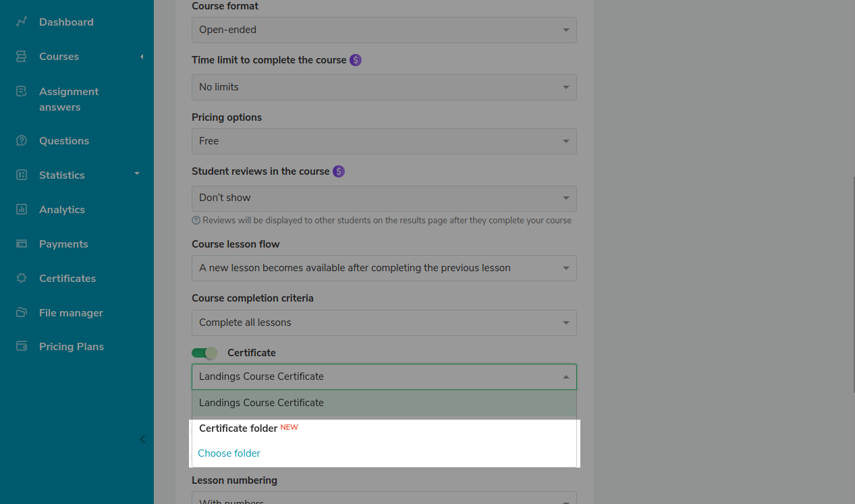Viewport: 855px width, 504px height.
Task: Click the Courses stack icon
Action: coord(22,57)
